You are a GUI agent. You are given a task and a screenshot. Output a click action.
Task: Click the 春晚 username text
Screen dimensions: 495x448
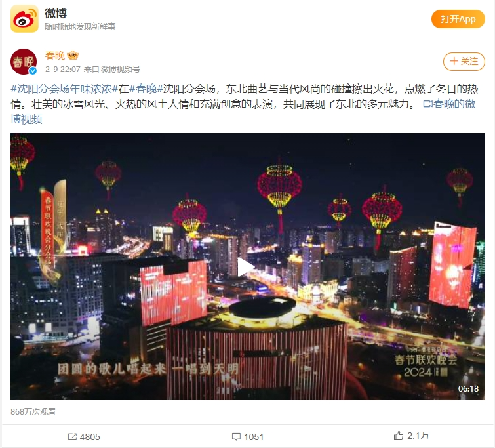coord(55,56)
